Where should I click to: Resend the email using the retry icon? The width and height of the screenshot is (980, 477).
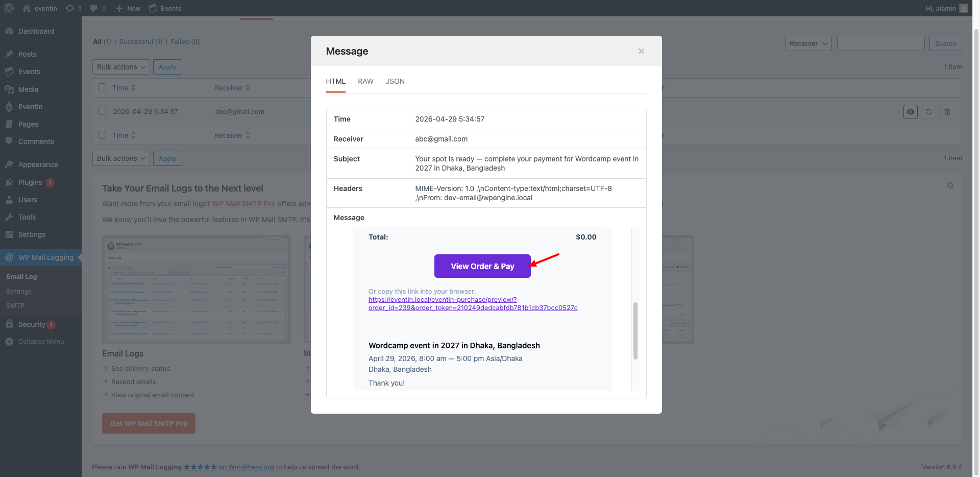click(929, 112)
